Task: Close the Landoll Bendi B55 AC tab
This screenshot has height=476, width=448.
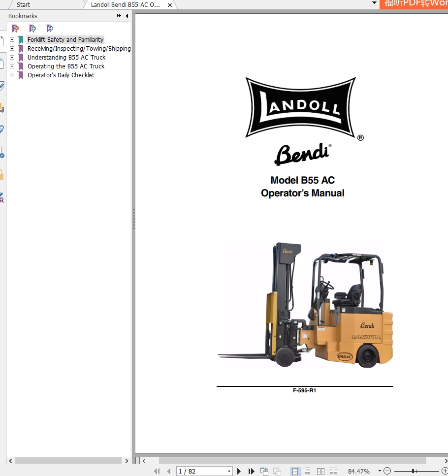Action: (170, 5)
